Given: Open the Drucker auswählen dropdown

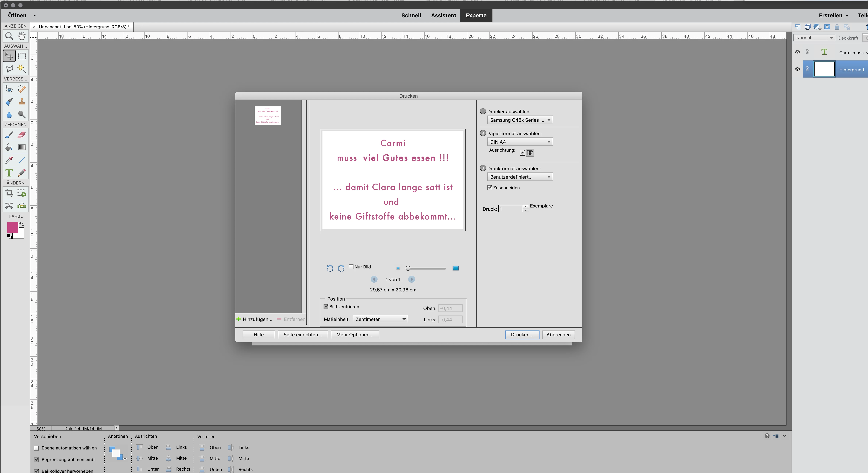Looking at the screenshot, I should (520, 120).
